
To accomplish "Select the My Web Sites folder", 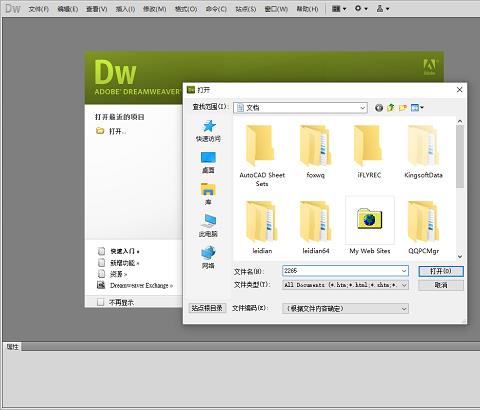I will coord(370,226).
